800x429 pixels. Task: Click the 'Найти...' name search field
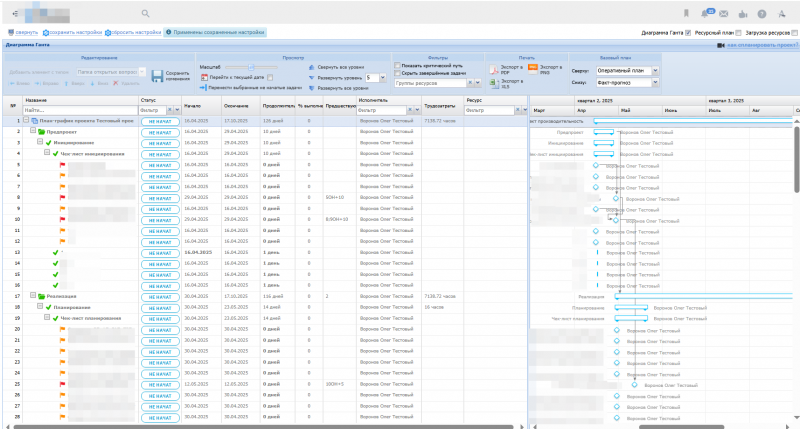(x=80, y=110)
